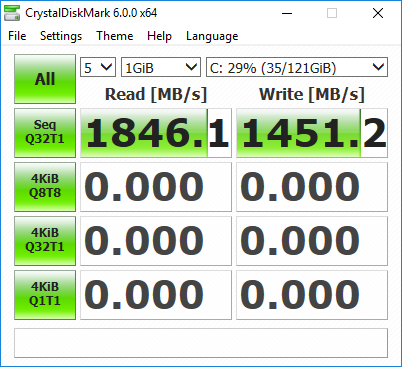Run the 4KiB Q8T8 benchmark
Screen dimensions: 402x367
click(45, 187)
